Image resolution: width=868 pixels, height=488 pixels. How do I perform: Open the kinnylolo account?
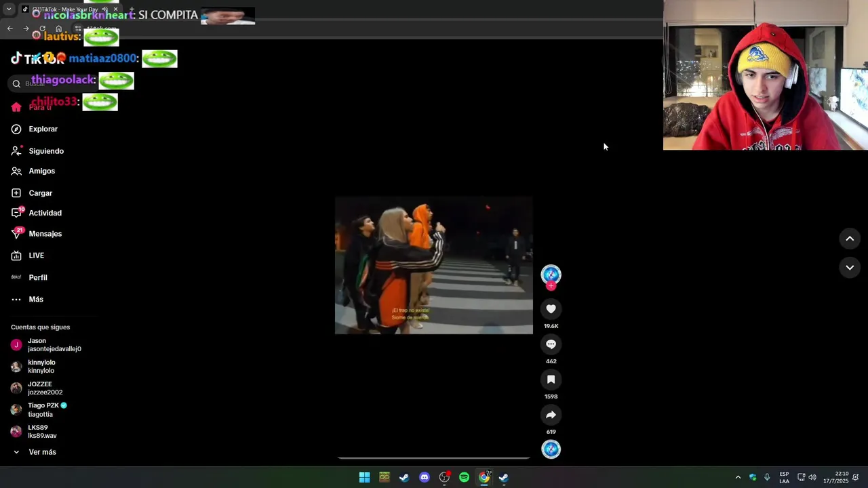click(x=33, y=367)
